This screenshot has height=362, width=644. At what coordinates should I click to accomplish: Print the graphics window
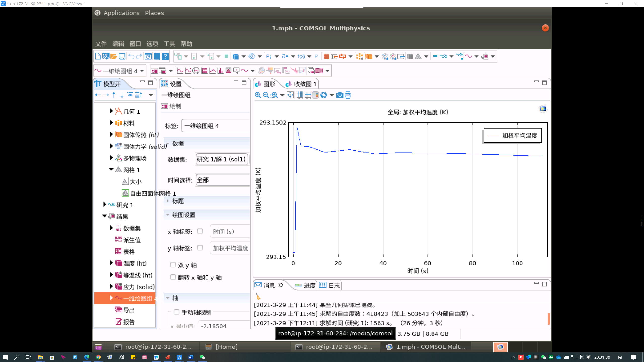(348, 95)
